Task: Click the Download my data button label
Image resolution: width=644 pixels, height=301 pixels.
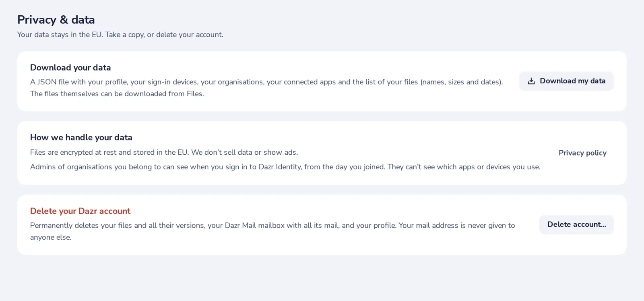Action: (x=572, y=81)
